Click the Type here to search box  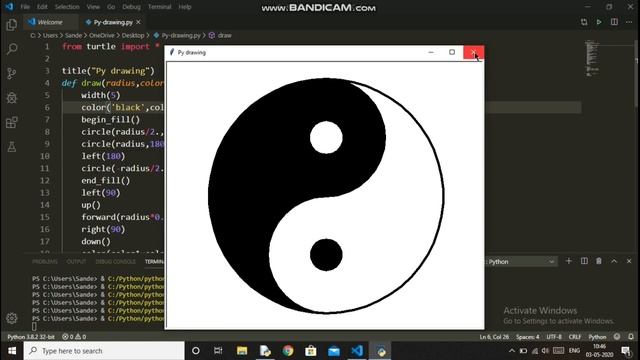coord(104,351)
